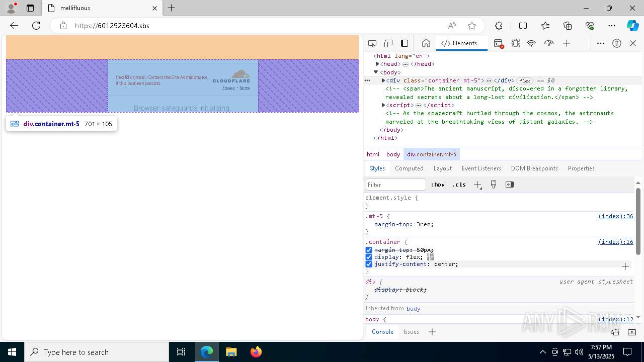Open the flexbox editor icon
644x362 pixels.
tap(431, 257)
